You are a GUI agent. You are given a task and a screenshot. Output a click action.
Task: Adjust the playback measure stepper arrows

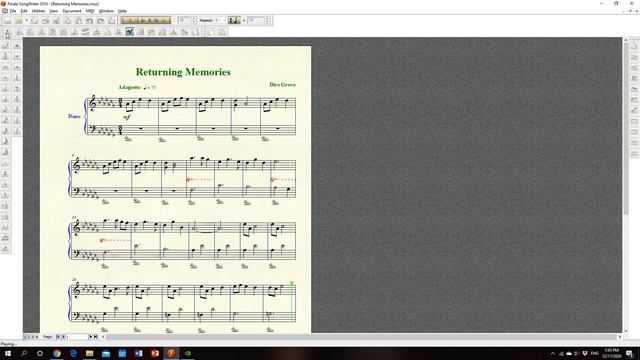point(194,20)
